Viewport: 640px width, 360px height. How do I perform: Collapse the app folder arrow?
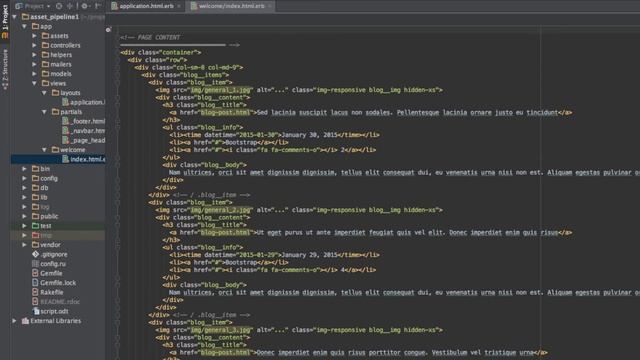point(25,27)
